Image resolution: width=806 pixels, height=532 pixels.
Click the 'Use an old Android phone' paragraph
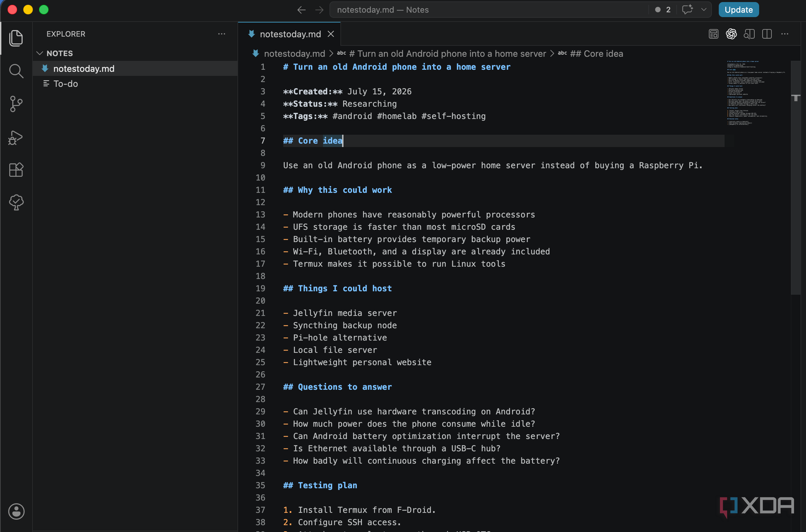(493, 165)
